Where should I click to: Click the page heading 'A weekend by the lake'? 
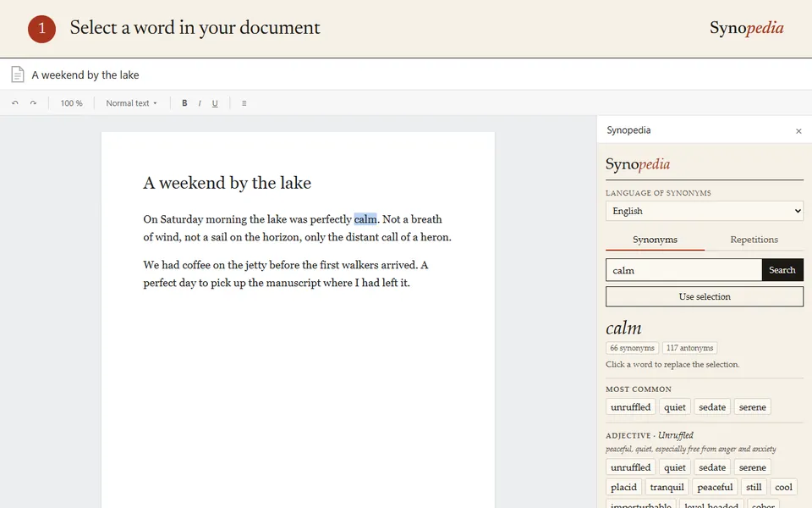click(228, 183)
